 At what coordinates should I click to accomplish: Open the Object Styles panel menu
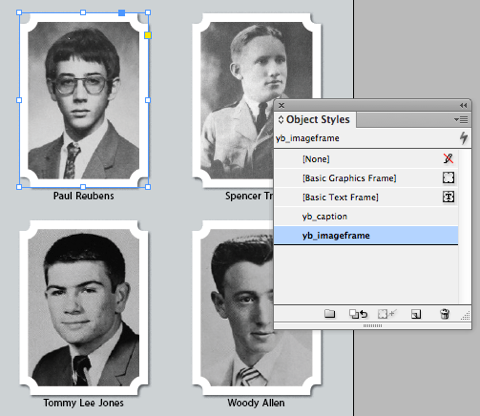tap(461, 119)
